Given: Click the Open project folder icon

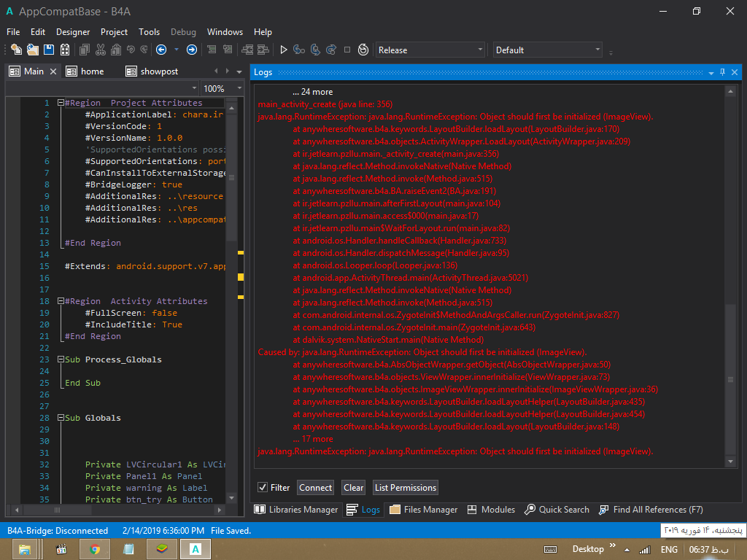Looking at the screenshot, I should point(32,50).
